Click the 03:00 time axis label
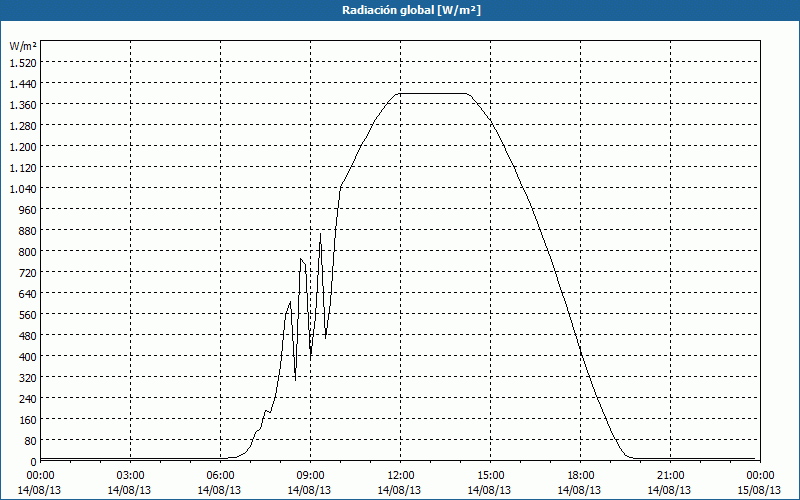 (x=130, y=476)
